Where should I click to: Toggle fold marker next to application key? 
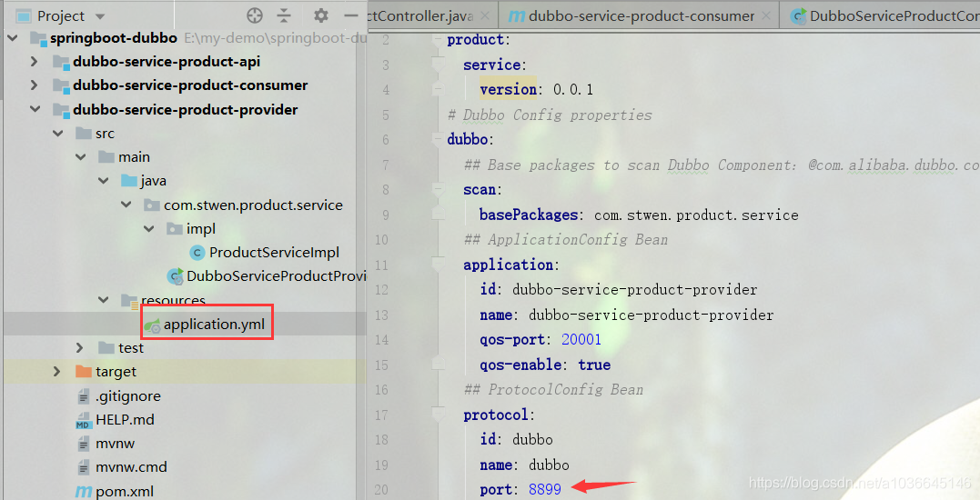(x=439, y=265)
